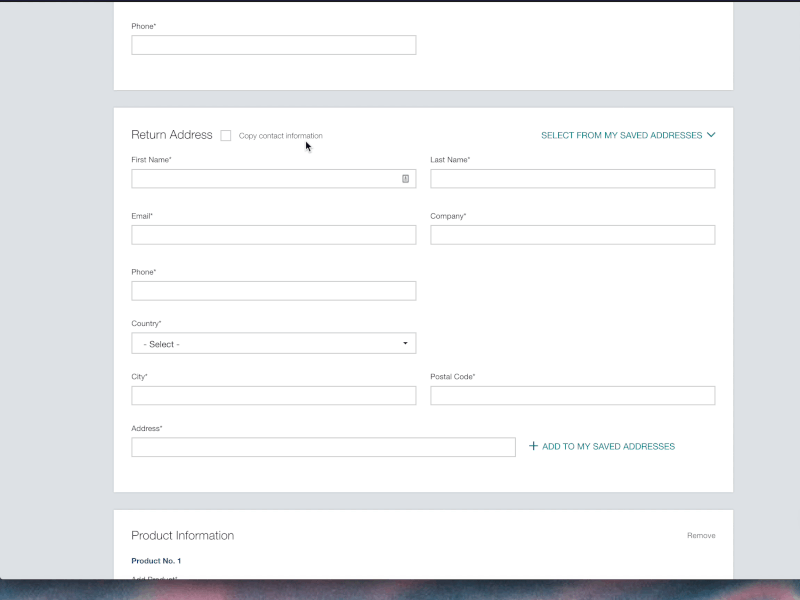Enable the Copy contact information checkbox

click(x=226, y=135)
